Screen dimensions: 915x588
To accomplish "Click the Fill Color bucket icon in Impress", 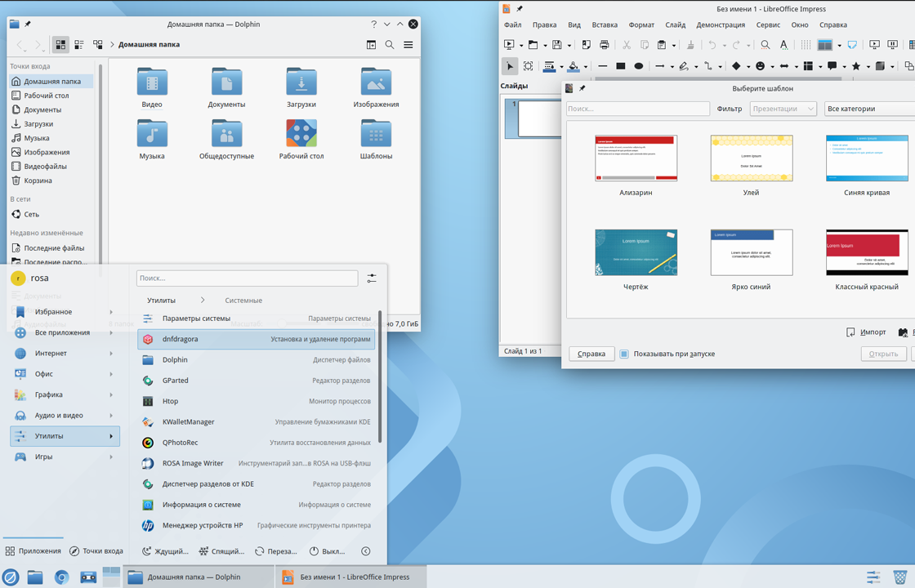I will (574, 66).
